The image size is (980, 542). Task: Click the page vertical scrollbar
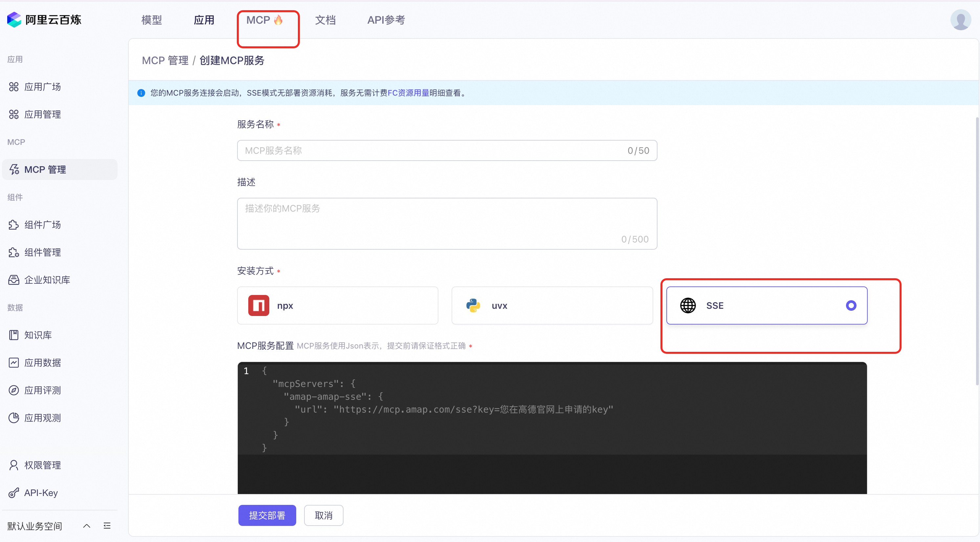pos(977,251)
